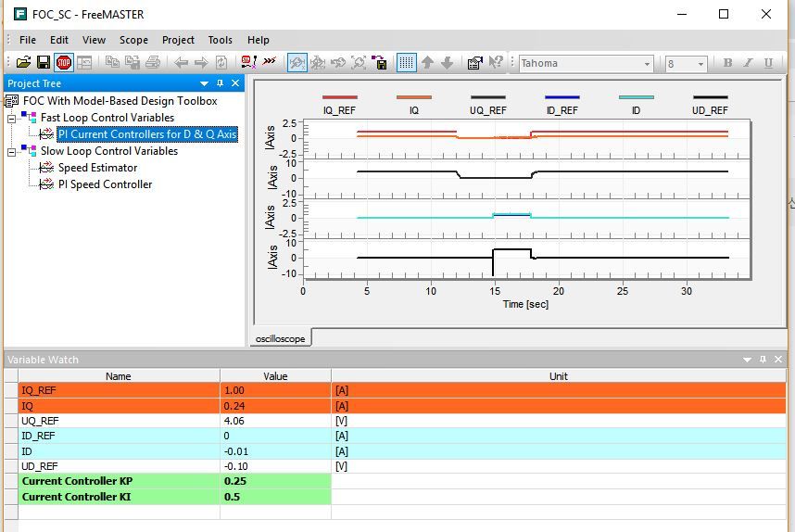The width and height of the screenshot is (795, 532).
Task: Select PI Speed Controller scope item
Action: point(105,184)
